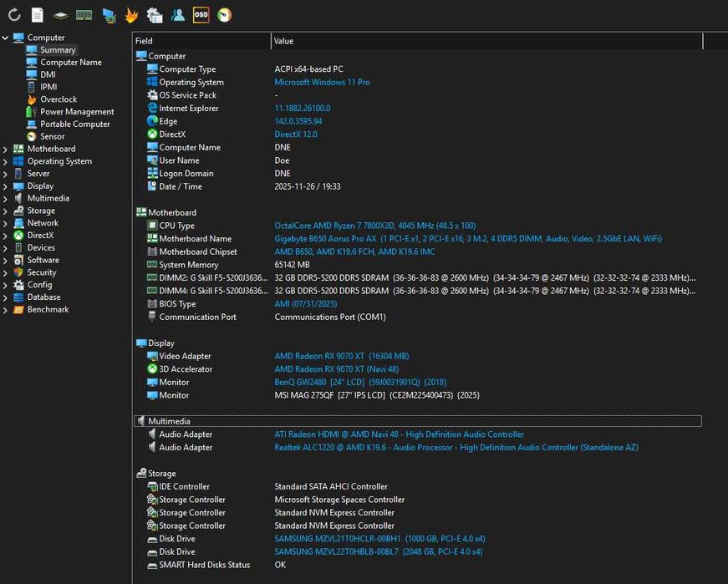Click the memory module toolbar icon

[84, 15]
